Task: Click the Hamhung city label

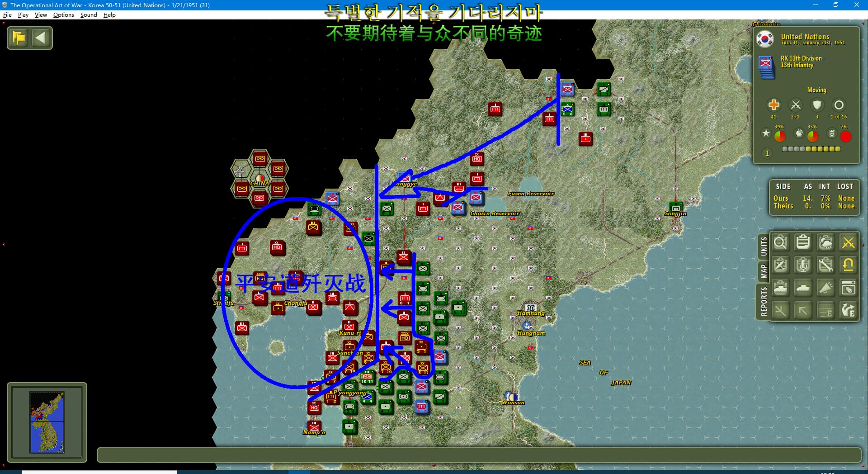Action: [x=531, y=313]
